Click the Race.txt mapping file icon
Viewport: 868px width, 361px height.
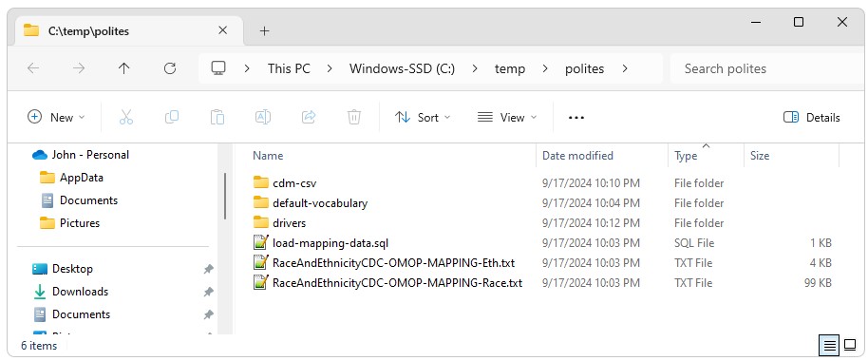[261, 282]
